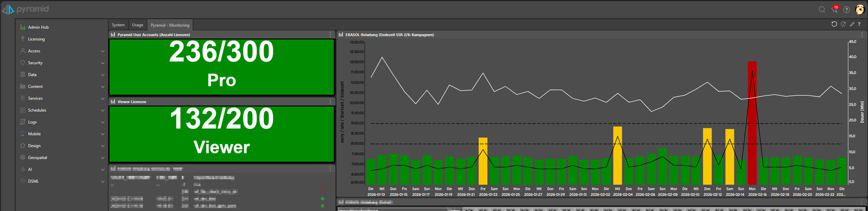
Task: Click the red bar for 2026-02-16
Action: [x=752, y=123]
